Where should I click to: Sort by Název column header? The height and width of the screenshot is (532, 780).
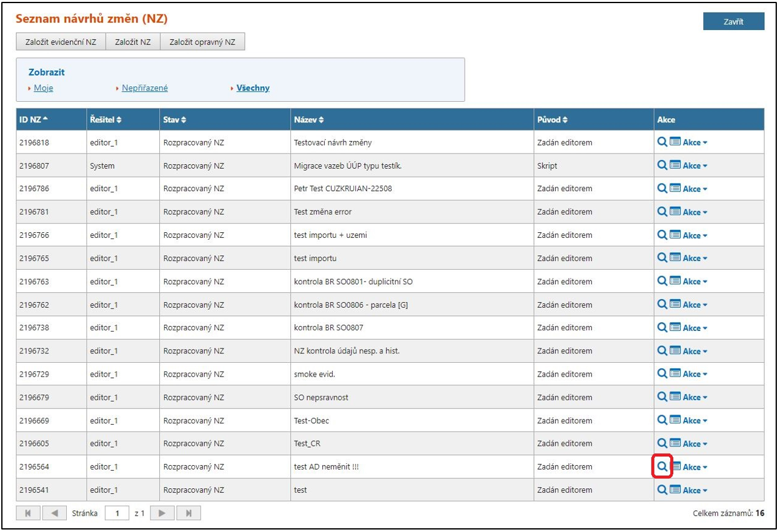309,119
